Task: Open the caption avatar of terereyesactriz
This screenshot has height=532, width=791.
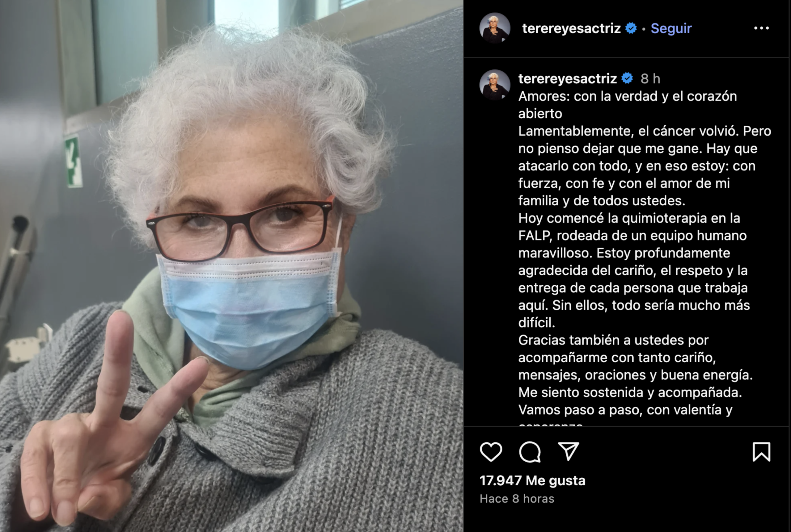Action: (x=495, y=85)
